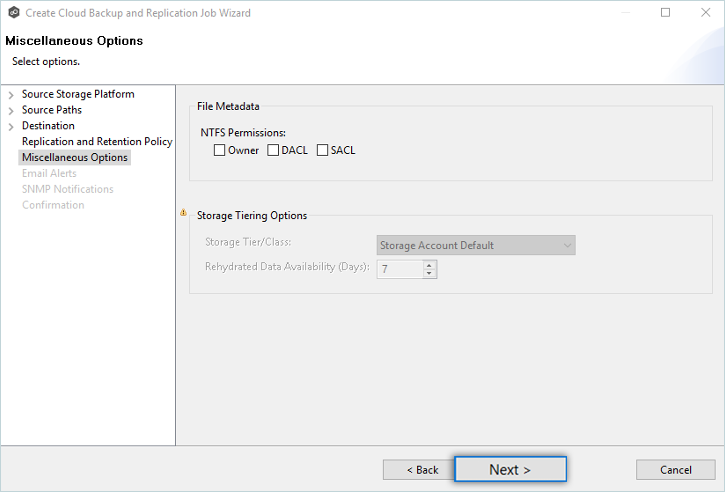The image size is (725, 492).
Task: Click the Next button
Action: click(510, 469)
